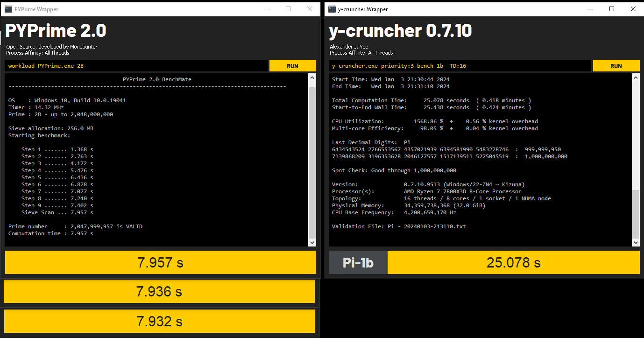Click 'Computation time : 7.957 s' line

point(51,233)
